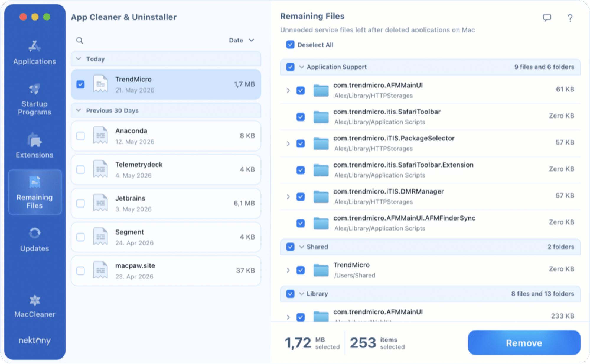Image resolution: width=590 pixels, height=364 pixels.
Task: Uncheck the TrendMicro app checkbox
Action: (x=80, y=84)
